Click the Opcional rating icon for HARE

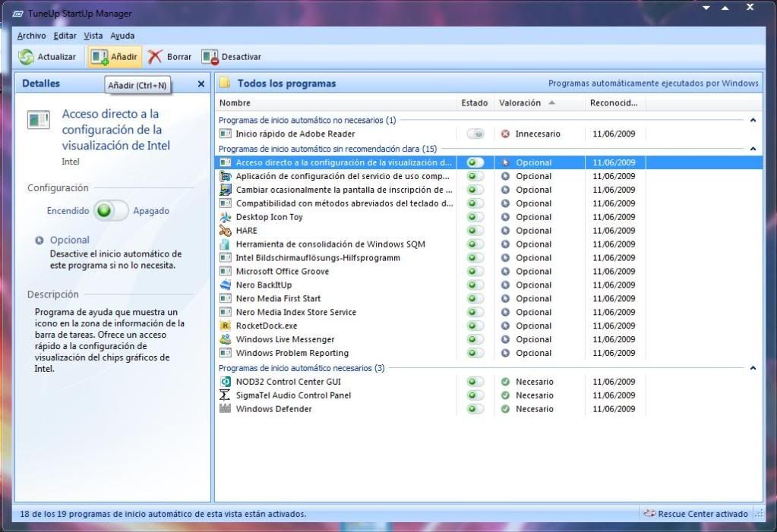coord(505,231)
